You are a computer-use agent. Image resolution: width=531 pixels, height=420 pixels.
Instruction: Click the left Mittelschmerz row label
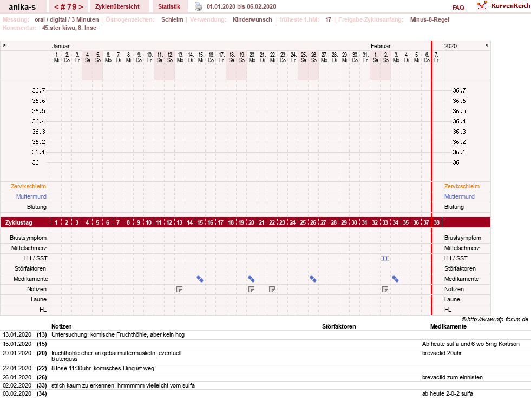29,248
